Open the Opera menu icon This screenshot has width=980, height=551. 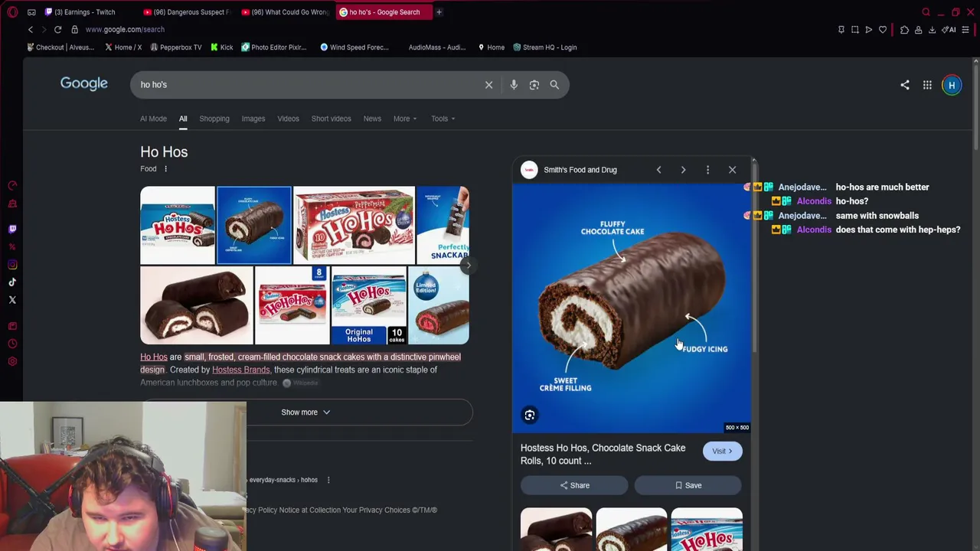click(12, 12)
